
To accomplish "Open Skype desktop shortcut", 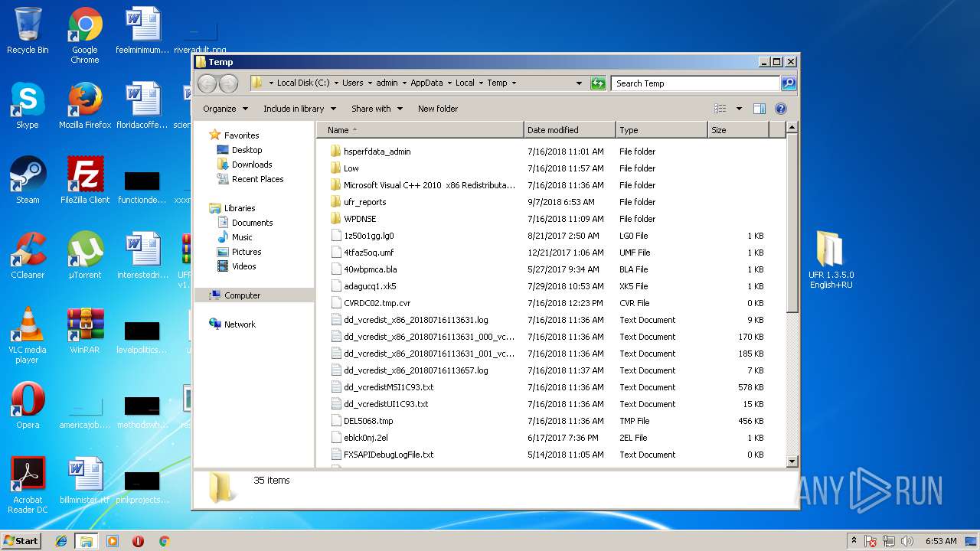I will coord(28,106).
